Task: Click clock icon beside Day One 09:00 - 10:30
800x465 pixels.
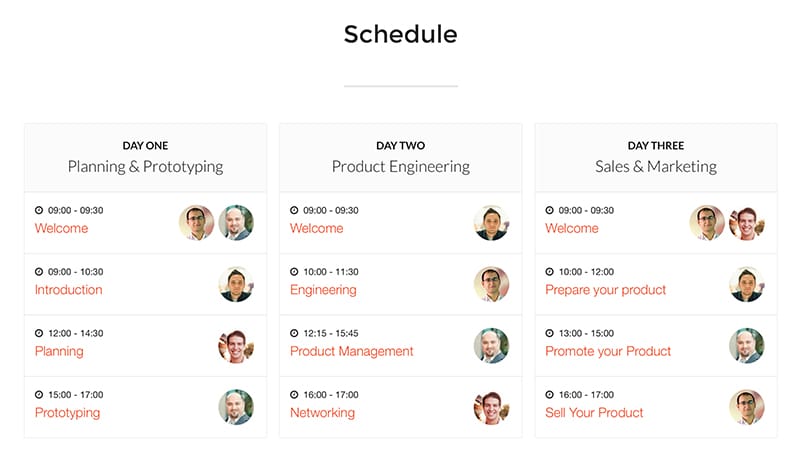Action: pyautogui.click(x=39, y=272)
